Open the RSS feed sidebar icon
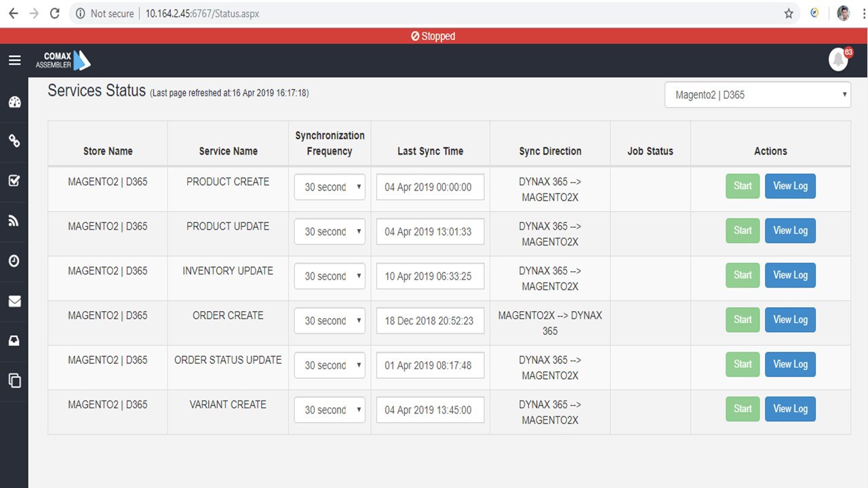This screenshot has height=488, width=868. coord(14,220)
